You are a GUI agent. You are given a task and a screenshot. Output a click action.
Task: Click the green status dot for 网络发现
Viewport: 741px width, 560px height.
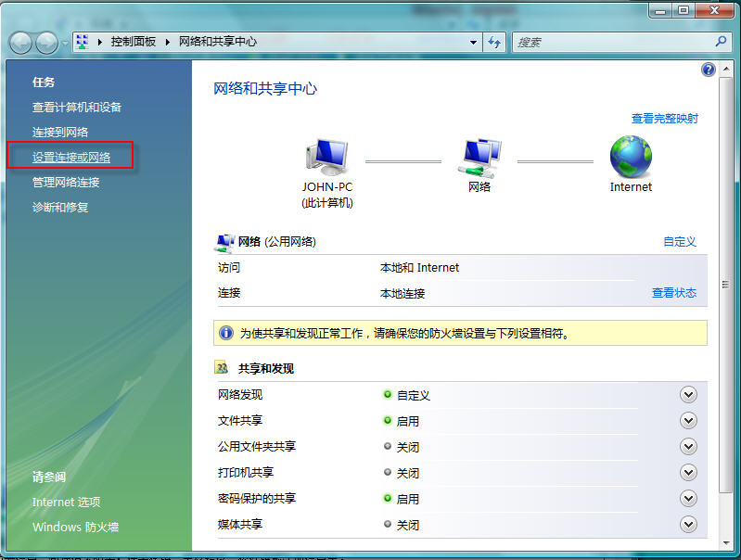(388, 394)
